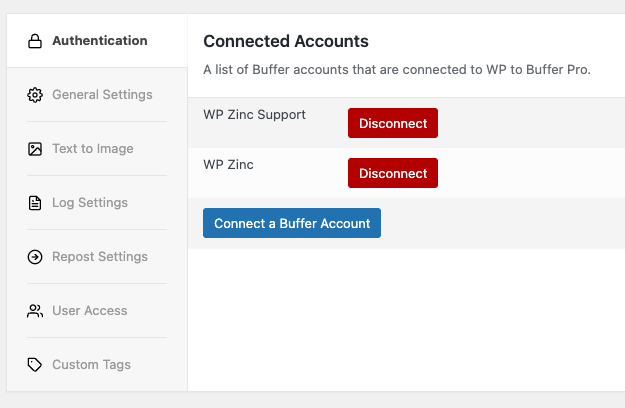The height and width of the screenshot is (408, 625).
Task: Select the Repost Settings tab
Action: click(97, 257)
